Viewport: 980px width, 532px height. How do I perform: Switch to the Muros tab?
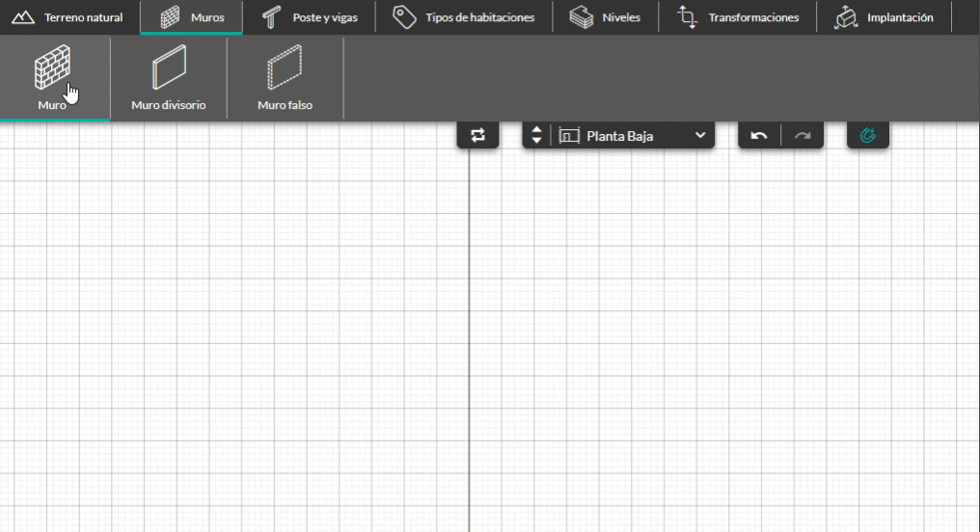[192, 17]
